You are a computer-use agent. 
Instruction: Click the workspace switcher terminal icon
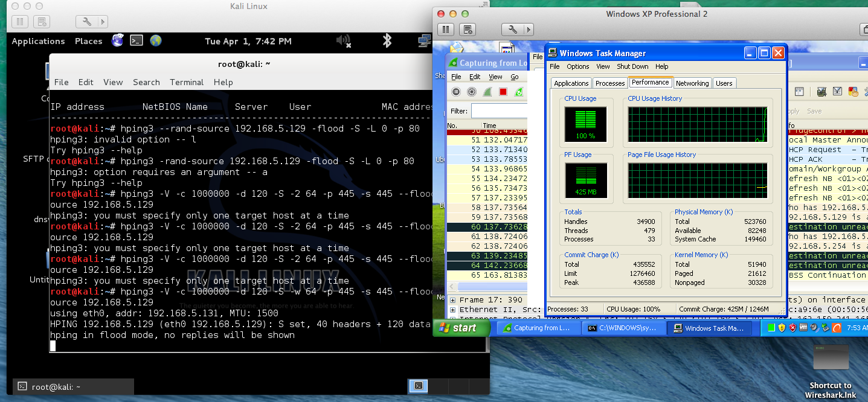click(418, 386)
